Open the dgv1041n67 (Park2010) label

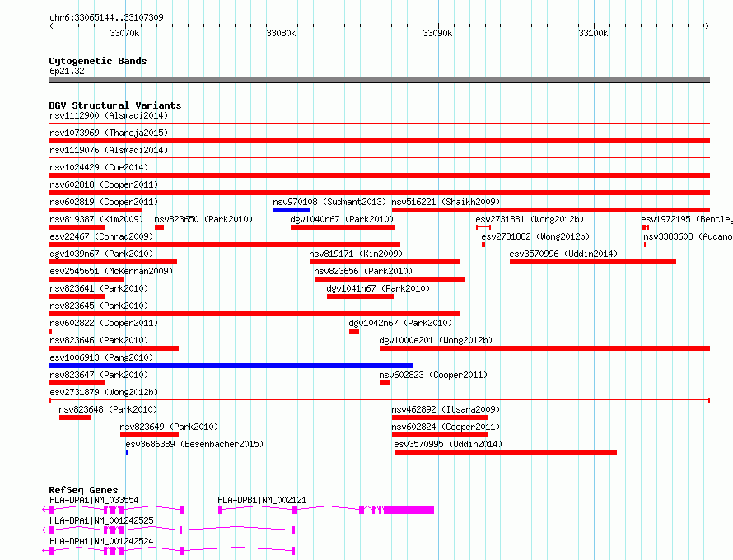coord(378,288)
